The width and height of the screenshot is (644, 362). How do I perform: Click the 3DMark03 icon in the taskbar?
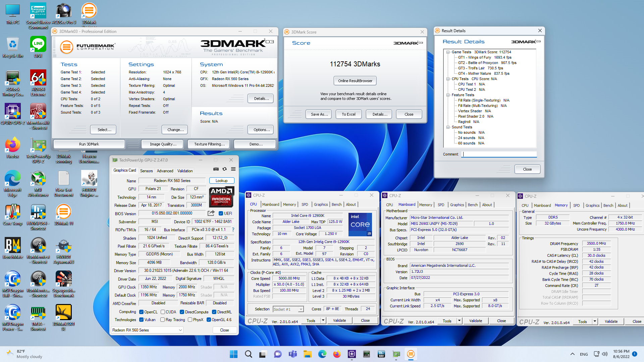411,354
